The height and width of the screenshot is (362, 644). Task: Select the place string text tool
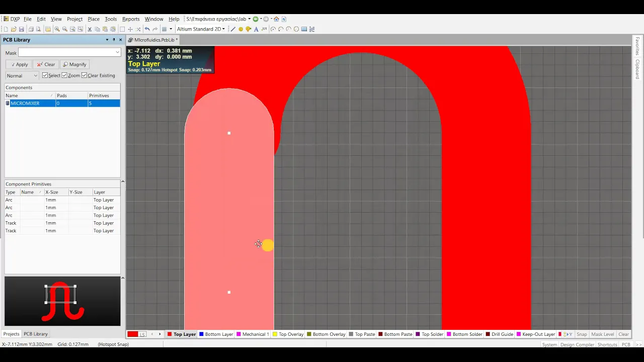[256, 29]
